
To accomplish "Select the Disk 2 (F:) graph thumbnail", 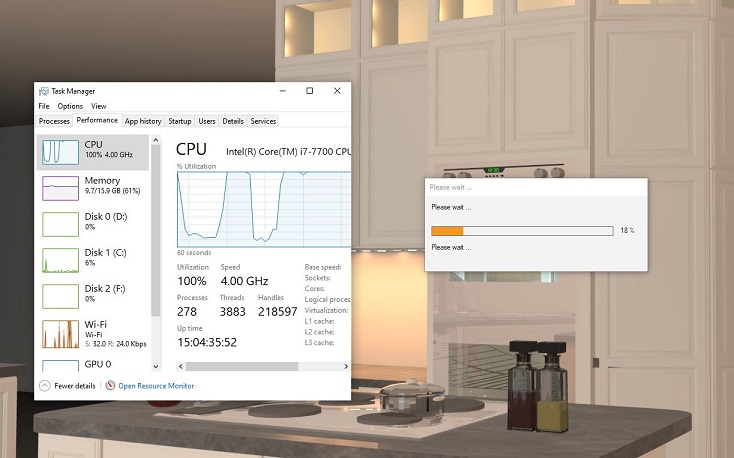I will 60,296.
